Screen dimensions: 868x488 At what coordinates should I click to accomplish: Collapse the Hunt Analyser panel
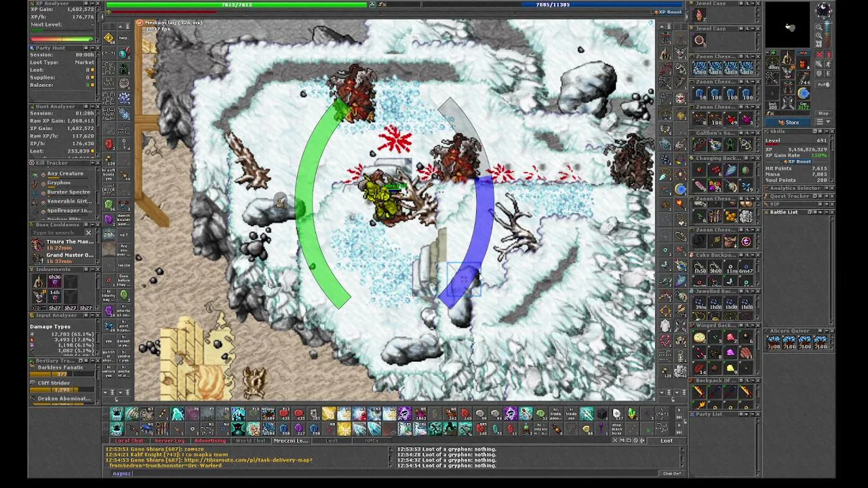pos(93,106)
